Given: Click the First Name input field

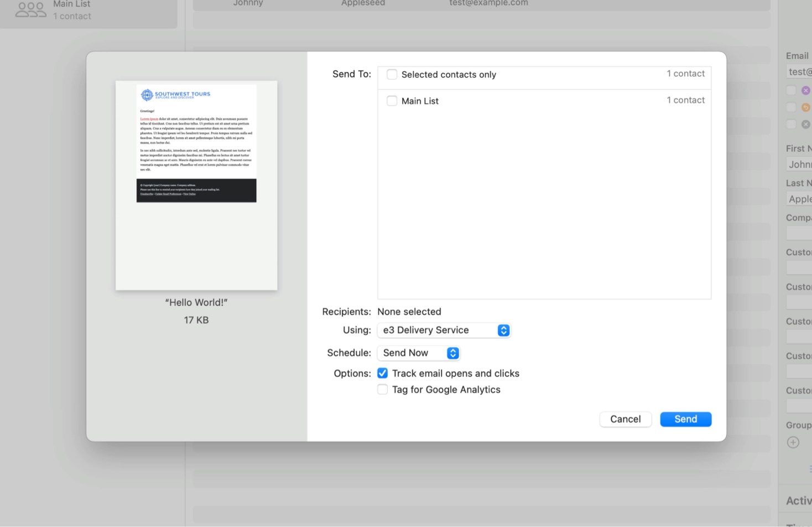Looking at the screenshot, I should pyautogui.click(x=800, y=164).
